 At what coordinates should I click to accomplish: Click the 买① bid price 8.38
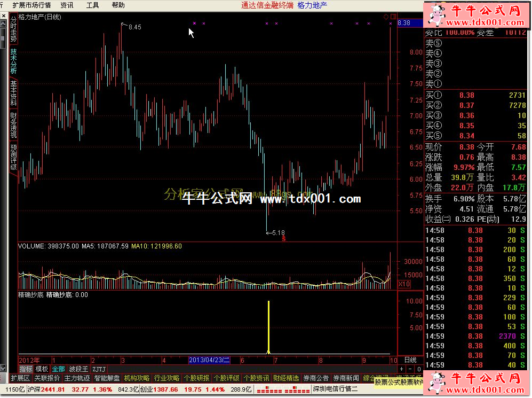tap(467, 96)
